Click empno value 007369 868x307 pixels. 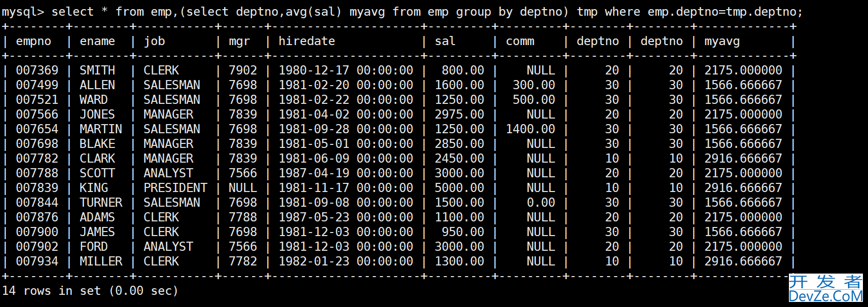coord(37,70)
